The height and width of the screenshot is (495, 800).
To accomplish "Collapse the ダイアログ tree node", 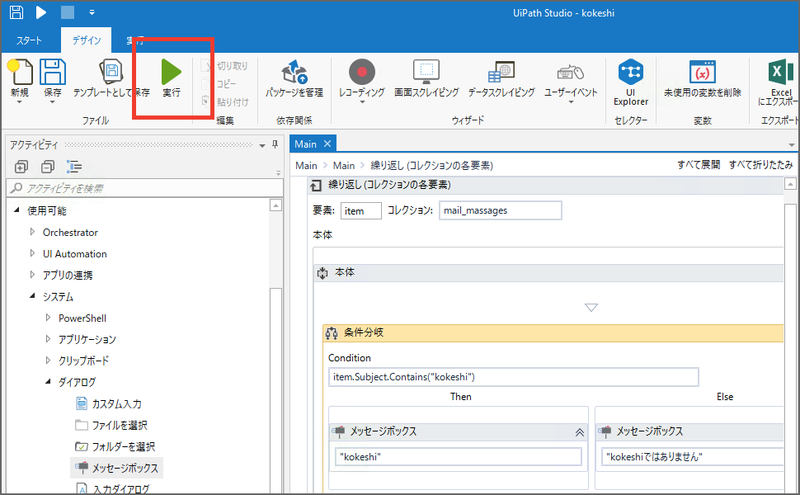I will pyautogui.click(x=48, y=382).
